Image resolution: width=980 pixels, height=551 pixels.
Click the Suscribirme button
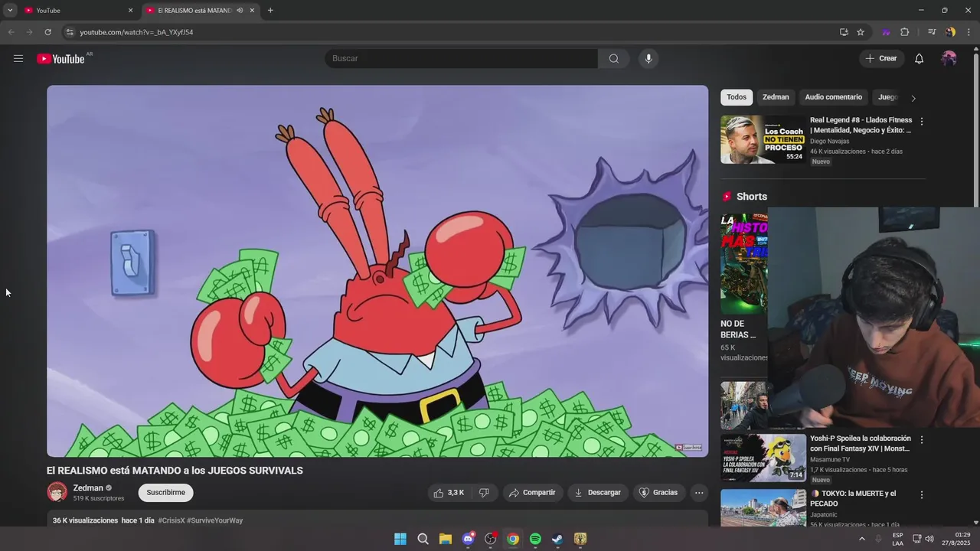[166, 493]
